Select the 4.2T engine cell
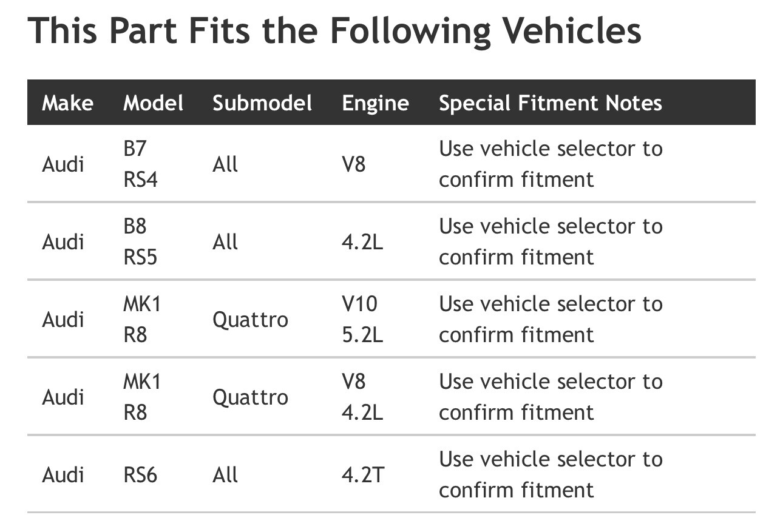 362,474
